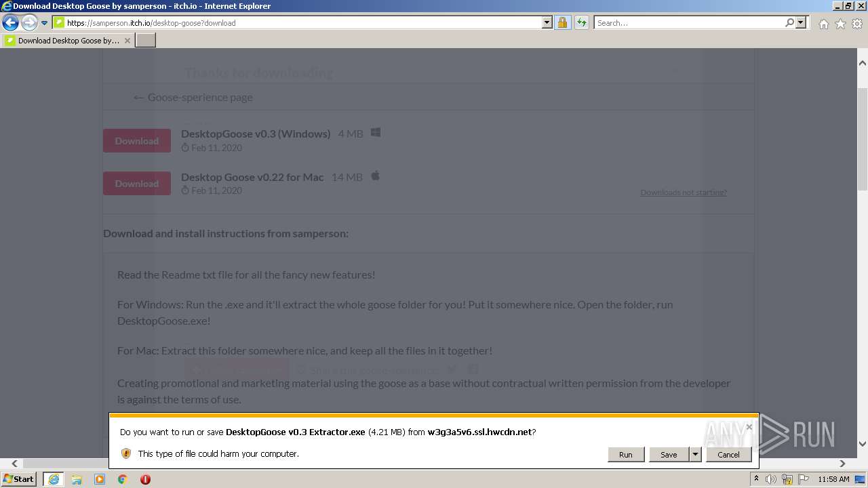Click the shield warning icon
The image size is (868, 488).
pyautogui.click(x=125, y=453)
